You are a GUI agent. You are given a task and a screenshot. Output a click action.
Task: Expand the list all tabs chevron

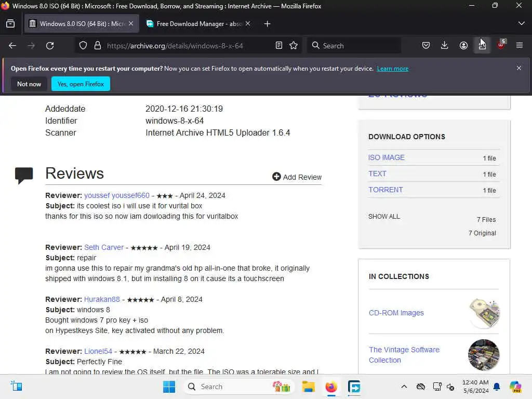[x=522, y=24]
